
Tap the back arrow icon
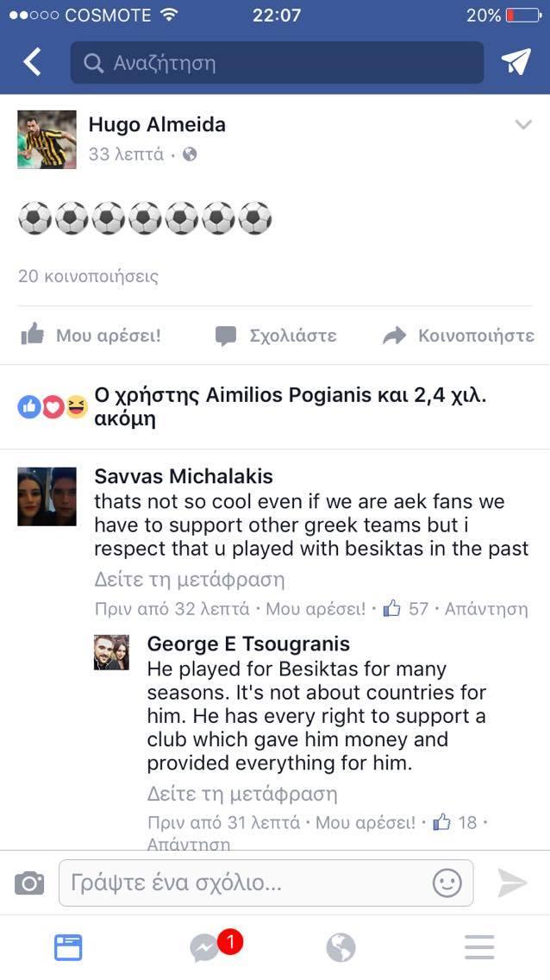coord(32,62)
